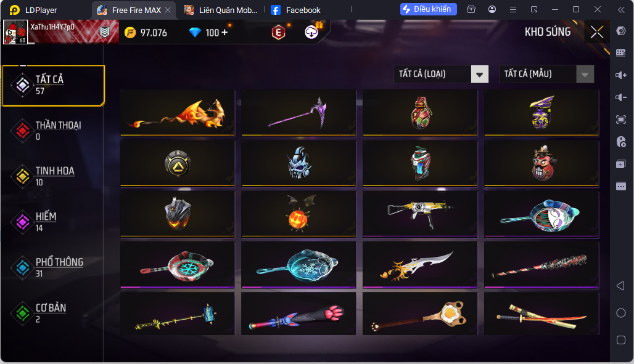Tap the Android home circle button
The height and width of the screenshot is (364, 634).
click(x=620, y=313)
